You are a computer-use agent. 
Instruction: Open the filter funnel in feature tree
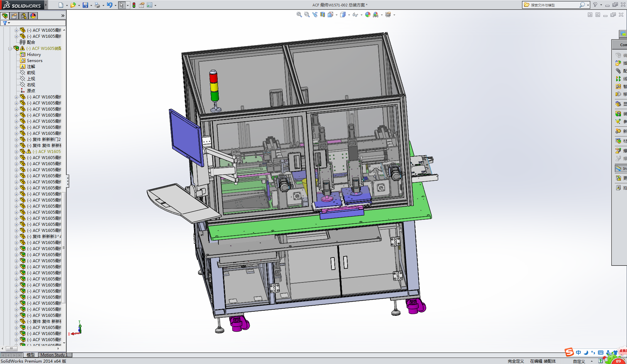5,23
